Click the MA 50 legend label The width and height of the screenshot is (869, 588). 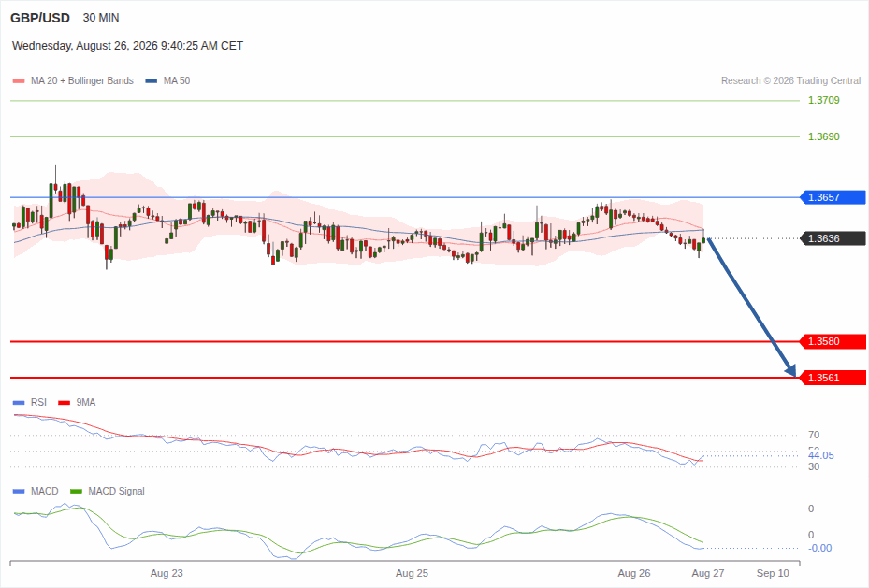pos(177,80)
